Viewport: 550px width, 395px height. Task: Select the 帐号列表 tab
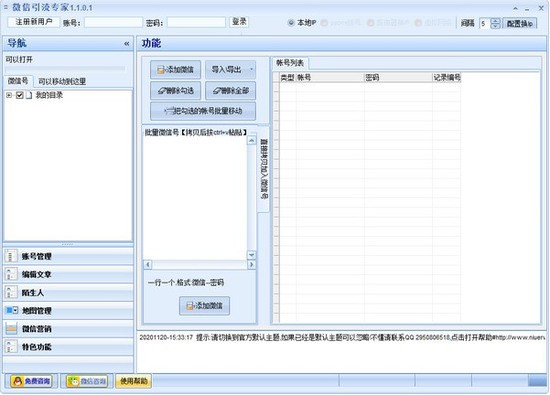point(290,63)
